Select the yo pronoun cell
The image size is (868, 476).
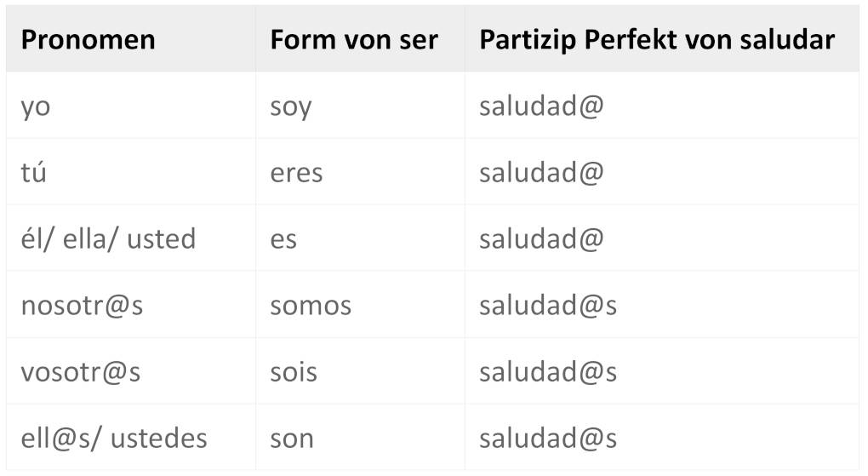[36, 106]
